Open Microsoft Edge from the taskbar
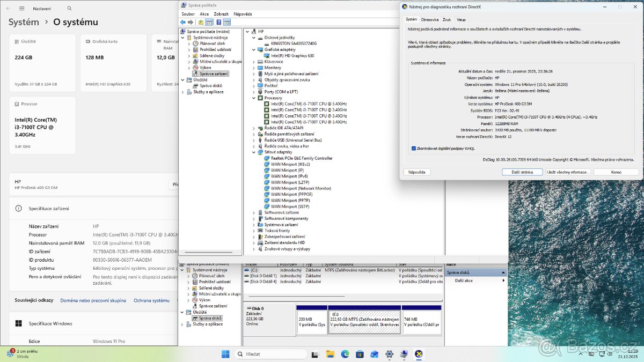This screenshot has width=644, height=362. (x=346, y=354)
